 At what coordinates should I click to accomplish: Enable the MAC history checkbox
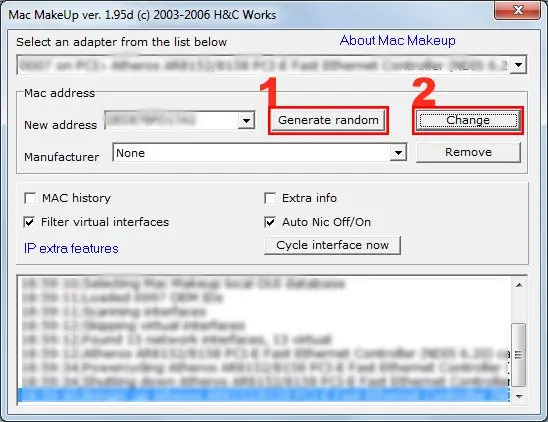pos(30,198)
